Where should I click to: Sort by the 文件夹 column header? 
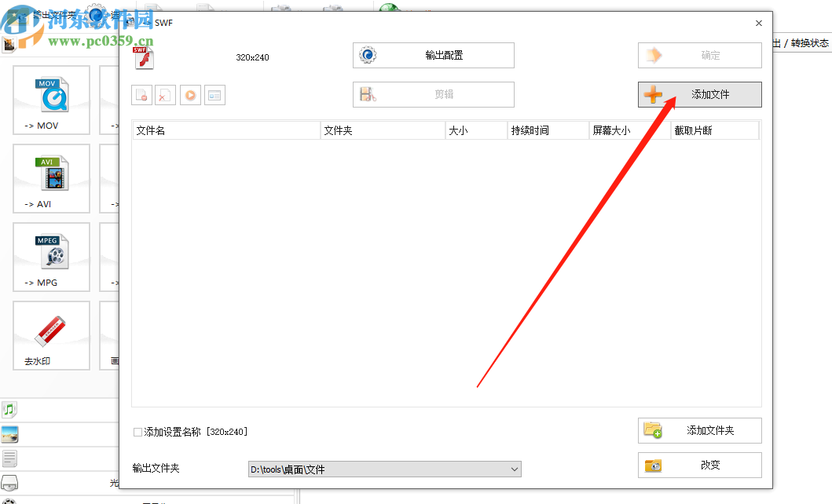click(x=383, y=130)
